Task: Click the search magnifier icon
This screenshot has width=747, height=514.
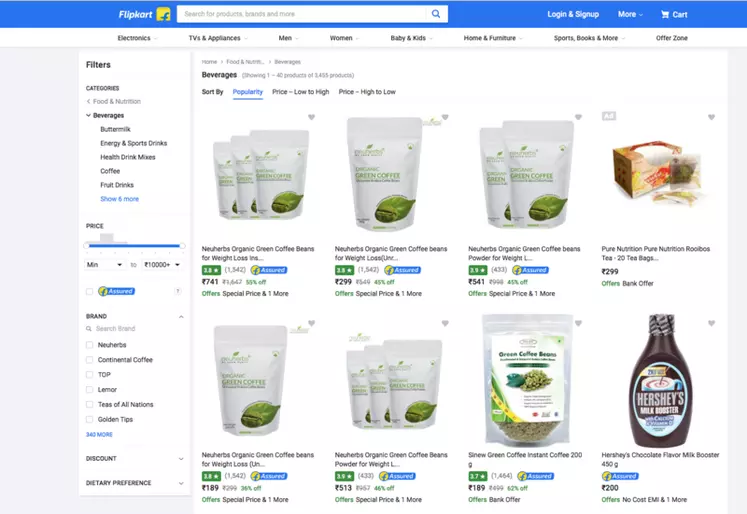Action: pyautogui.click(x=436, y=14)
